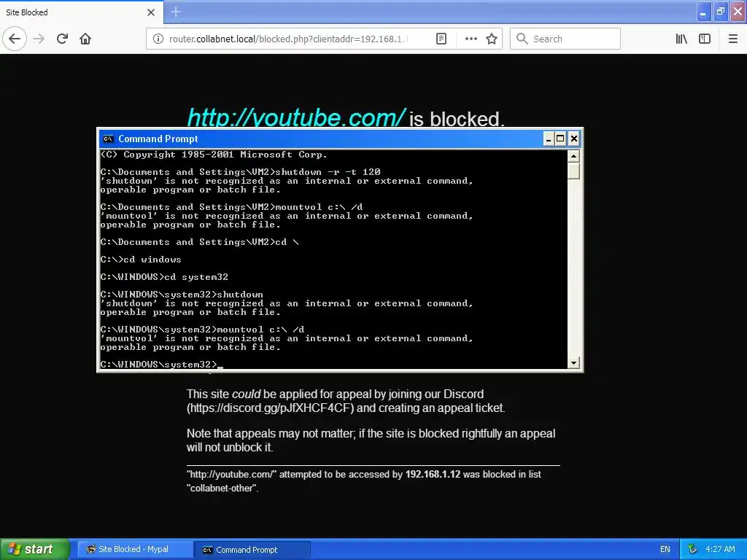Click Copyright 1985-2001 Microsoft Corp. text
747x560 pixels.
coord(214,155)
